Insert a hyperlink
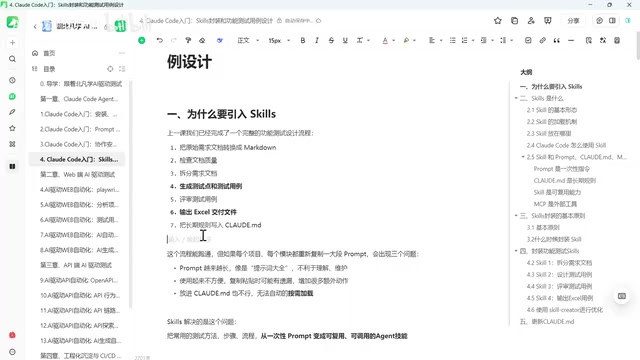The width and height of the screenshot is (640, 360). 542,40
